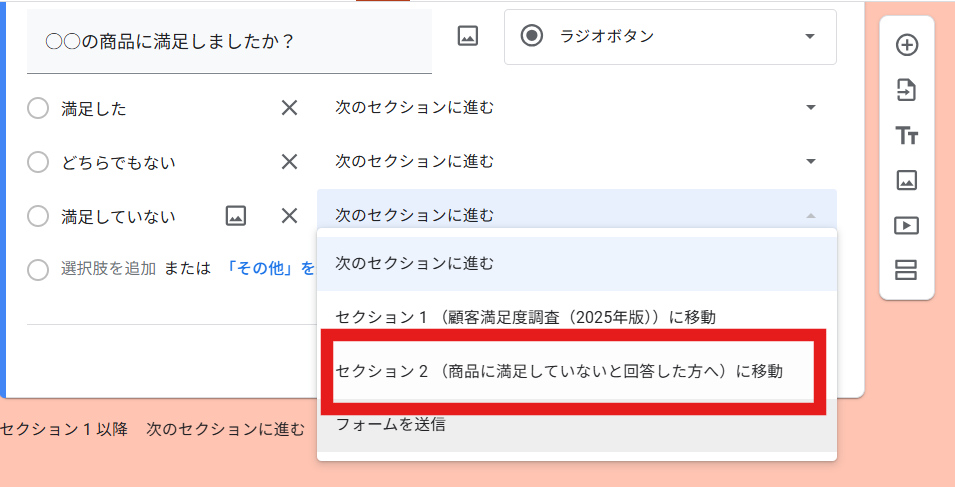Image resolution: width=955 pixels, height=487 pixels.
Task: Add a video from the side toolbar
Action: point(907,225)
